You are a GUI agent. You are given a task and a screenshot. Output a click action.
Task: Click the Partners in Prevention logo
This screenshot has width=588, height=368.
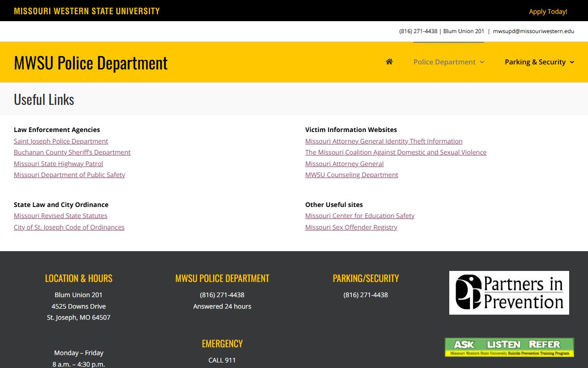(x=509, y=293)
